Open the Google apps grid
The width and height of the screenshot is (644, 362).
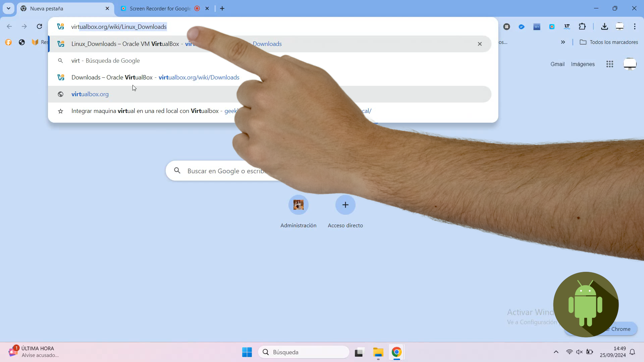click(x=610, y=64)
